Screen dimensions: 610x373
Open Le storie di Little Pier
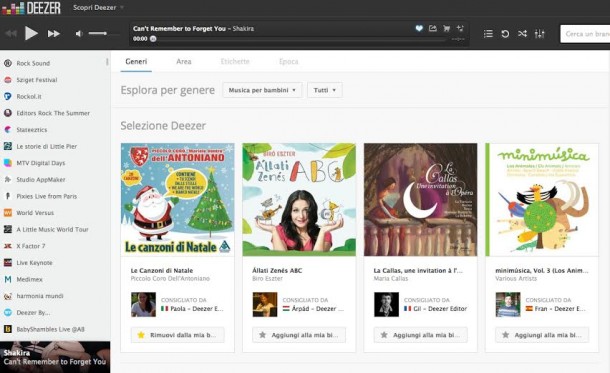point(40,146)
